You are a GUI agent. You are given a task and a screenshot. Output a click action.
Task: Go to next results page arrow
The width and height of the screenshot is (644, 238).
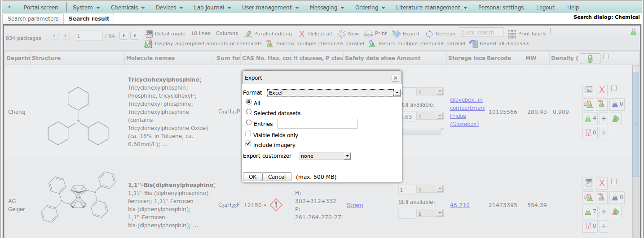(124, 35)
